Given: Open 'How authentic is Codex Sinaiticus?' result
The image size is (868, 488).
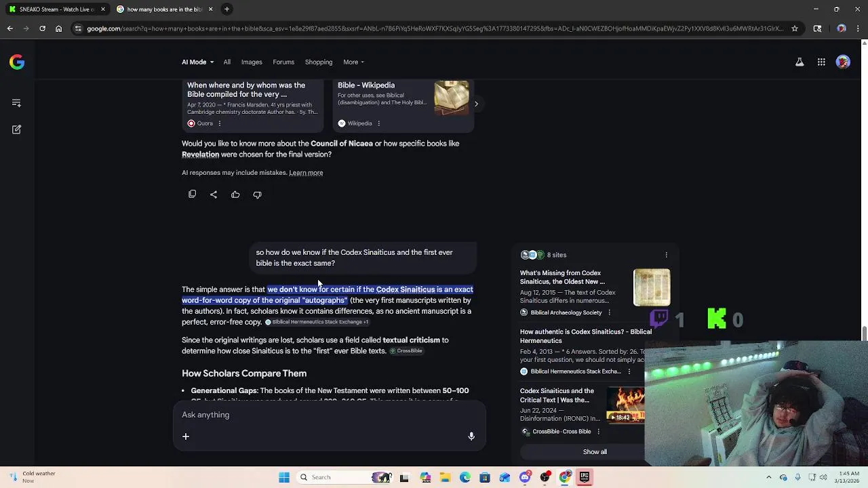Looking at the screenshot, I should [586, 336].
